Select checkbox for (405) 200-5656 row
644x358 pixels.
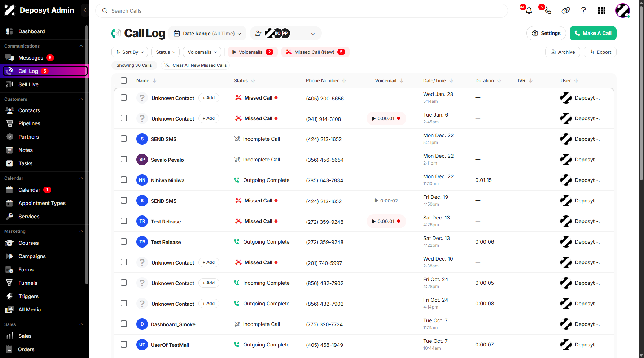tap(124, 97)
